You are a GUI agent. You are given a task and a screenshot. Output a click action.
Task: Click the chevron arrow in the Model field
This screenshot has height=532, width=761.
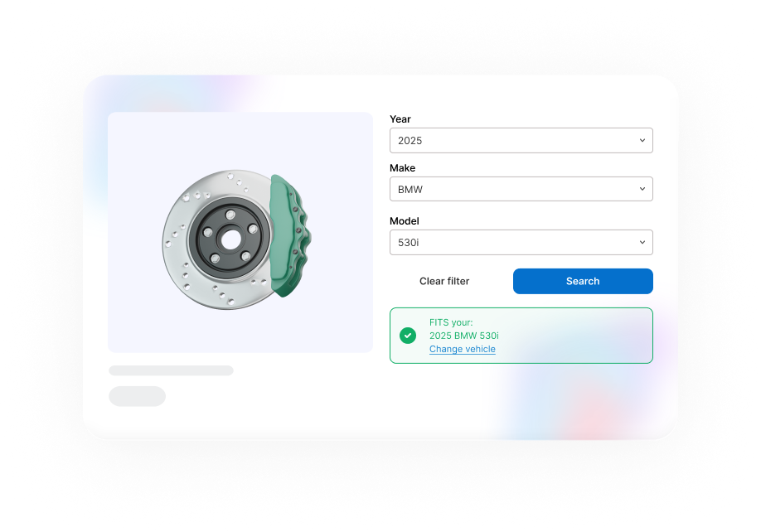(x=642, y=242)
